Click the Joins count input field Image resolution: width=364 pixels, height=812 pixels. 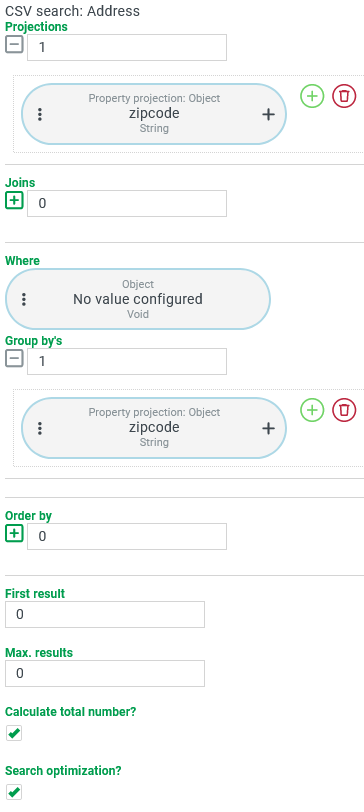pos(127,204)
